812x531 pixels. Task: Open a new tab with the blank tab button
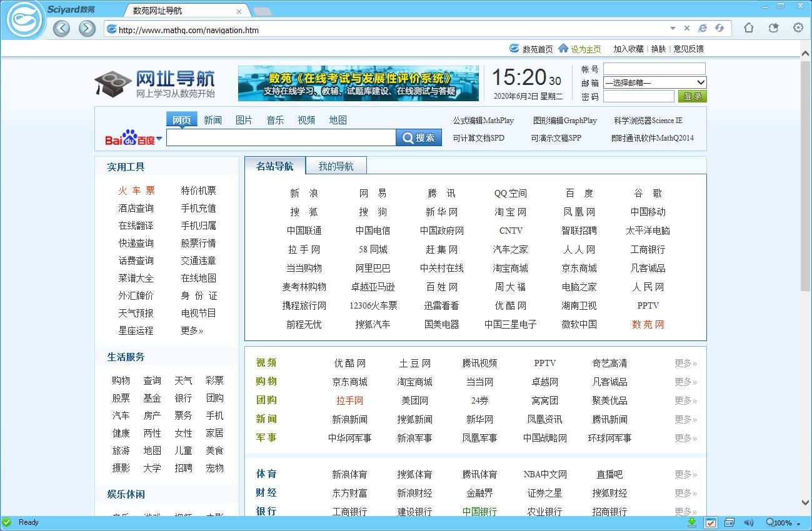pyautogui.click(x=262, y=12)
